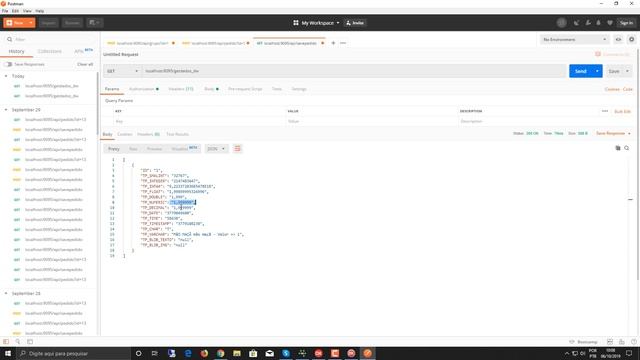640x360 pixels.
Task: Switch to the APIs BETA sidebar tab
Action: pyautogui.click(x=84, y=51)
